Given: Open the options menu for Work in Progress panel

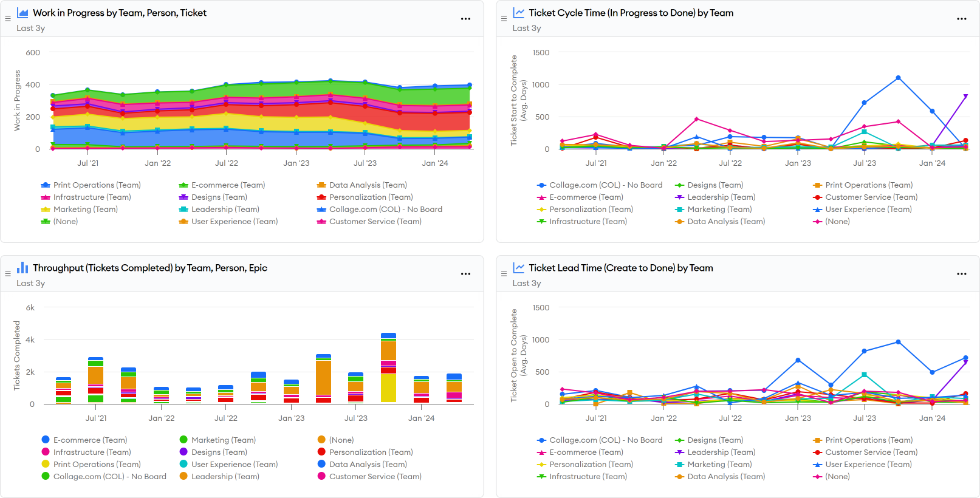Looking at the screenshot, I should pyautogui.click(x=465, y=19).
